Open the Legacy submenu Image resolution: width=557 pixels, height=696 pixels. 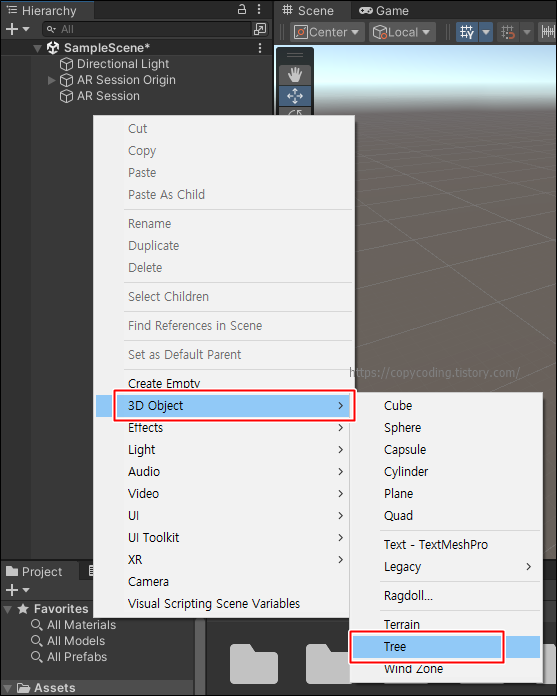pos(446,567)
